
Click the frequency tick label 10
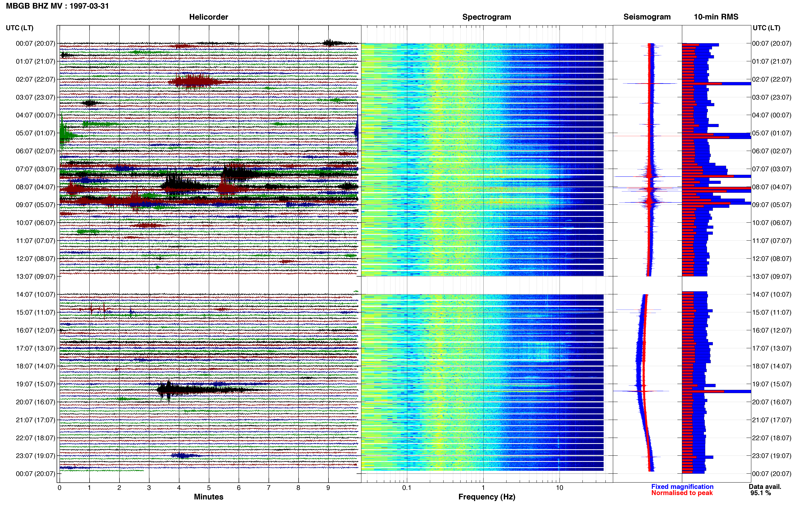[x=559, y=488]
